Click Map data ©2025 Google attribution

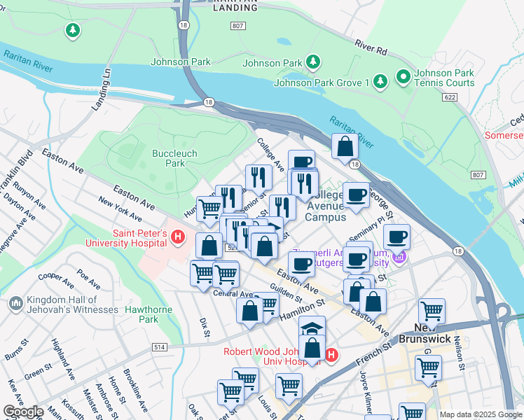[x=481, y=414]
